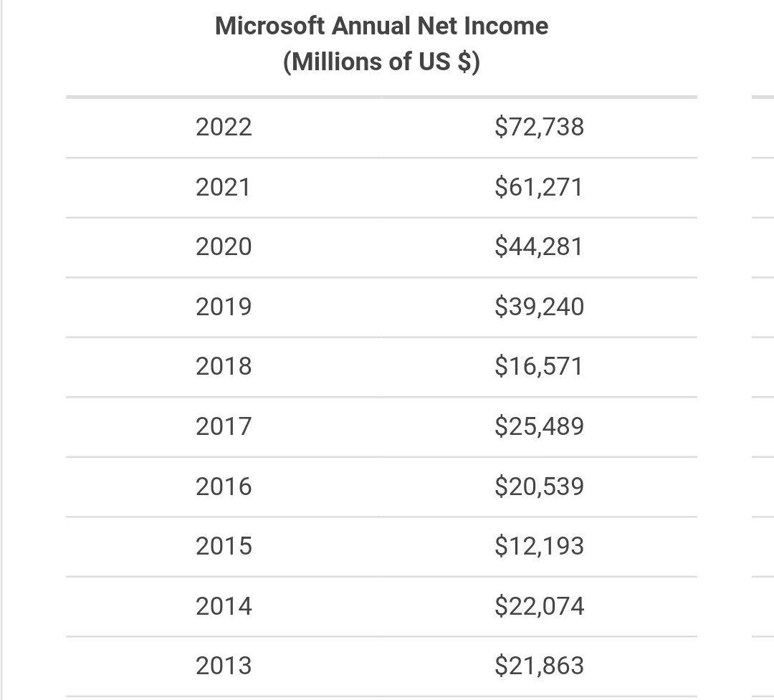Viewport: 774px width, 700px height.
Task: Click the $25,489 net income value
Action: tap(539, 426)
